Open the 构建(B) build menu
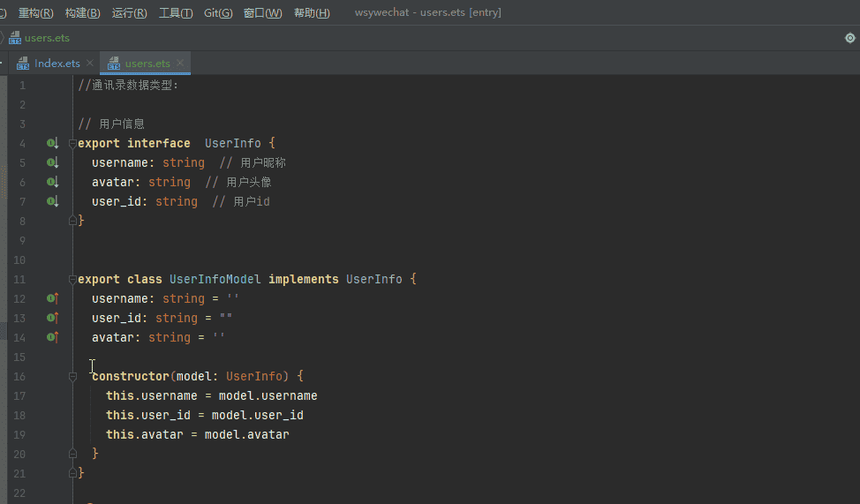The height and width of the screenshot is (504, 860). click(82, 13)
